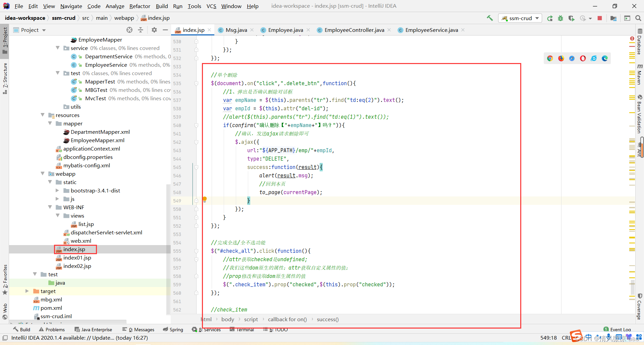Image resolution: width=644 pixels, height=345 pixels.
Task: Click the yellow intention lightbulb icon
Action: (205, 199)
